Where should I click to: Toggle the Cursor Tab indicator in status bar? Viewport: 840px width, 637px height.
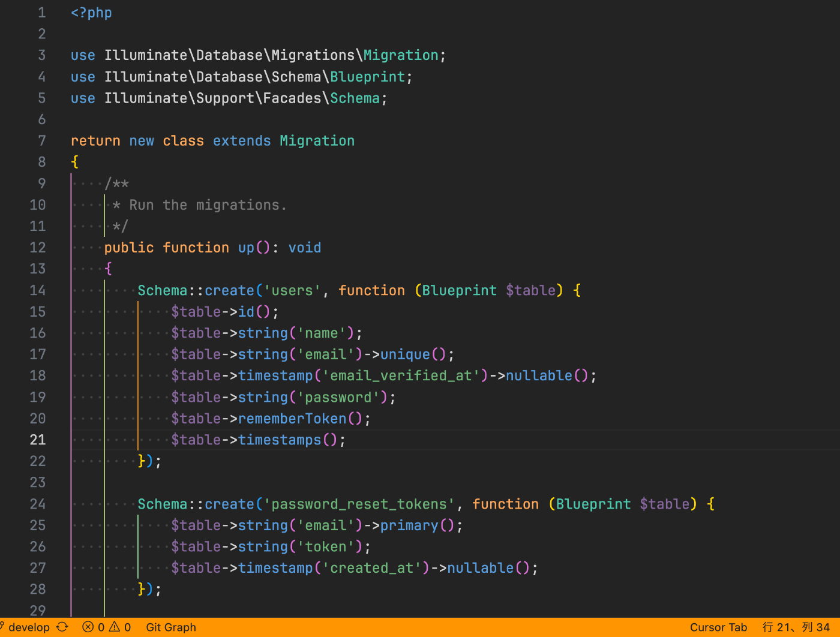pos(718,627)
